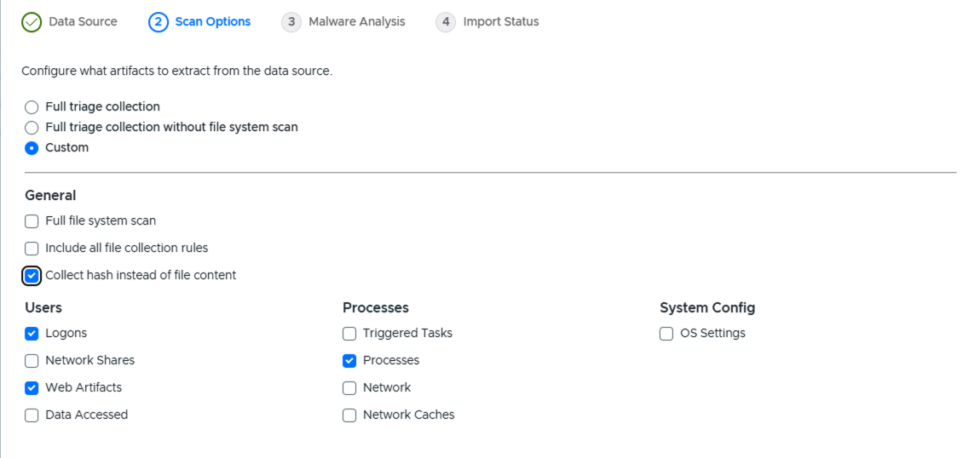The image size is (980, 458).
Task: Check Include all file collection rules
Action: [32, 249]
